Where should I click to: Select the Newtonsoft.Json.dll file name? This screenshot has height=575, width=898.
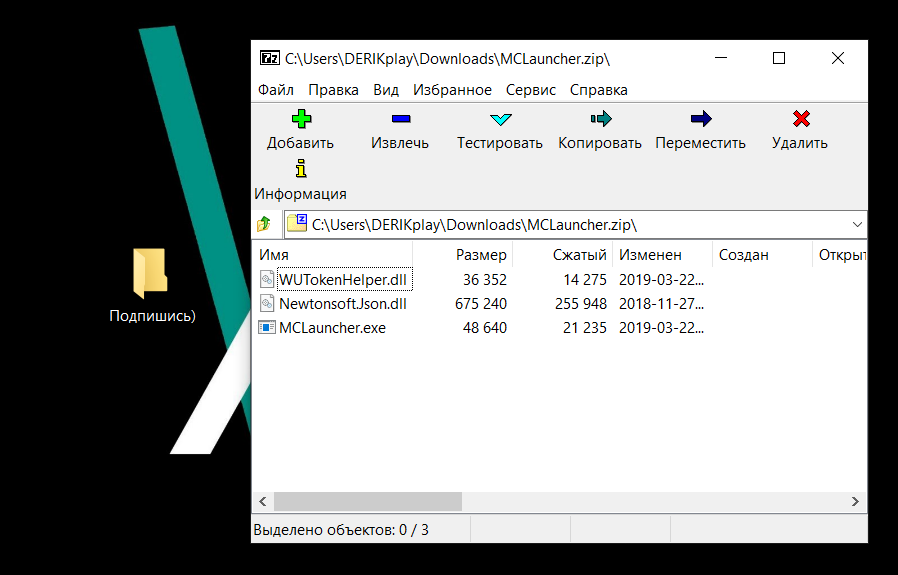click(342, 304)
